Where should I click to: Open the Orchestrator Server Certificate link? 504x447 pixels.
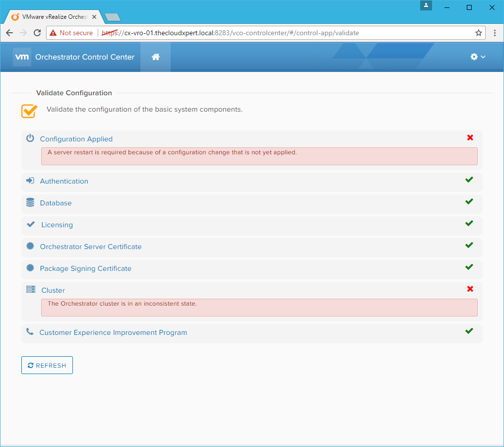[91, 247]
